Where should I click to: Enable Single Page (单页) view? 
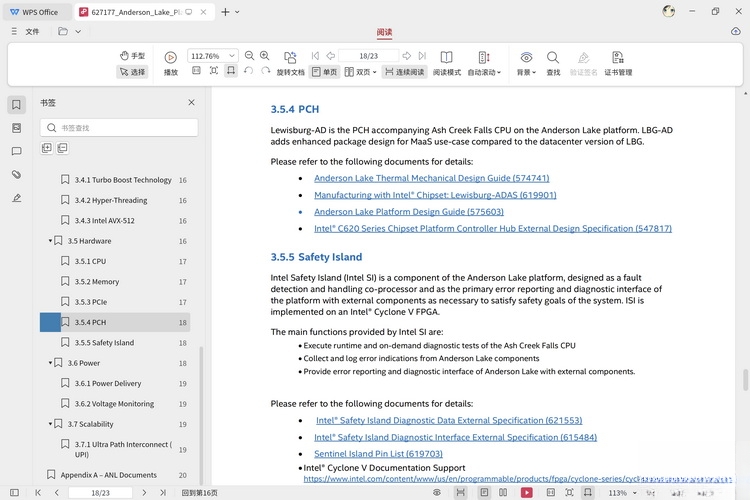pos(324,72)
